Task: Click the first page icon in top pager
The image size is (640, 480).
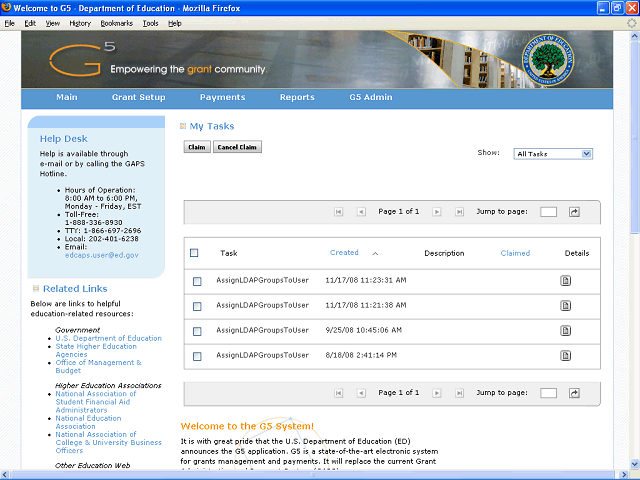Action: coord(338,212)
